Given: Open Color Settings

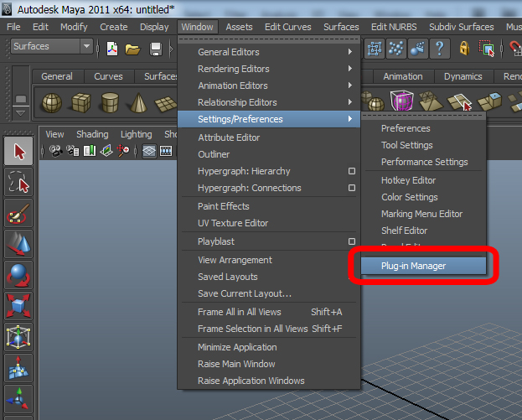Looking at the screenshot, I should pyautogui.click(x=423, y=197).
